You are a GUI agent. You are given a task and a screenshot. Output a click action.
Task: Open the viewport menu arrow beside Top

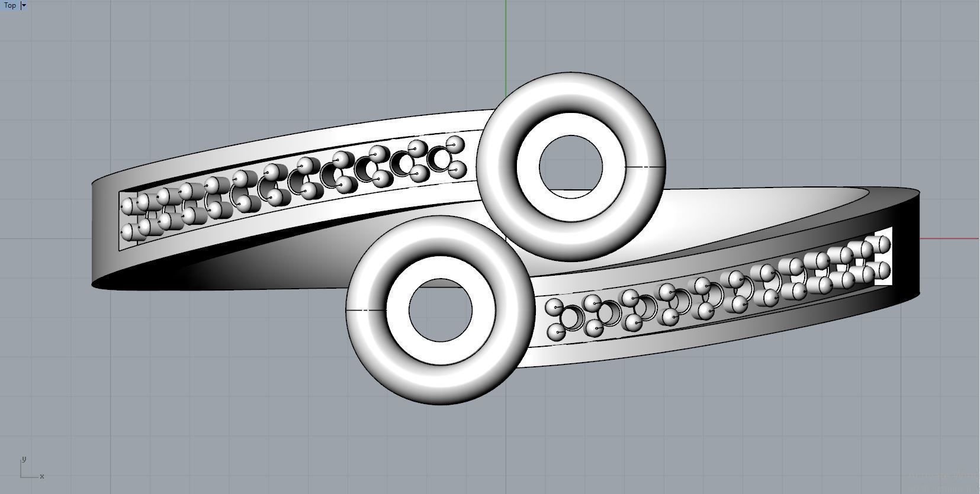coord(24,5)
